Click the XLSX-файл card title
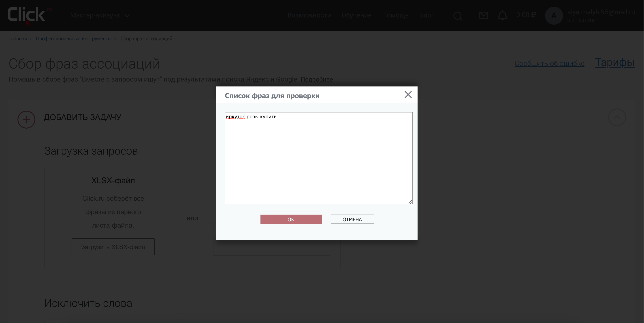The width and height of the screenshot is (644, 323). point(113,180)
